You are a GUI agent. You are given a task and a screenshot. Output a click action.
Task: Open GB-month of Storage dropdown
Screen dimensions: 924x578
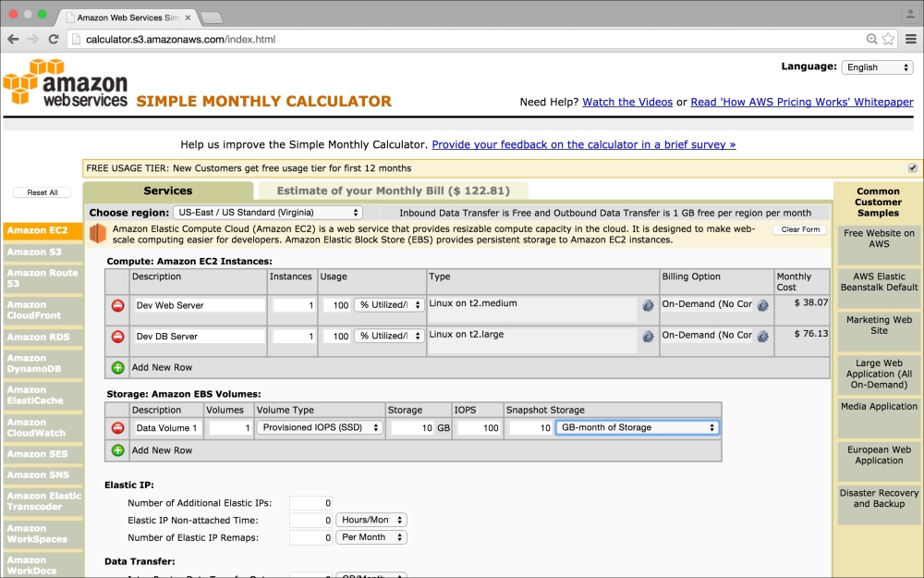(638, 427)
